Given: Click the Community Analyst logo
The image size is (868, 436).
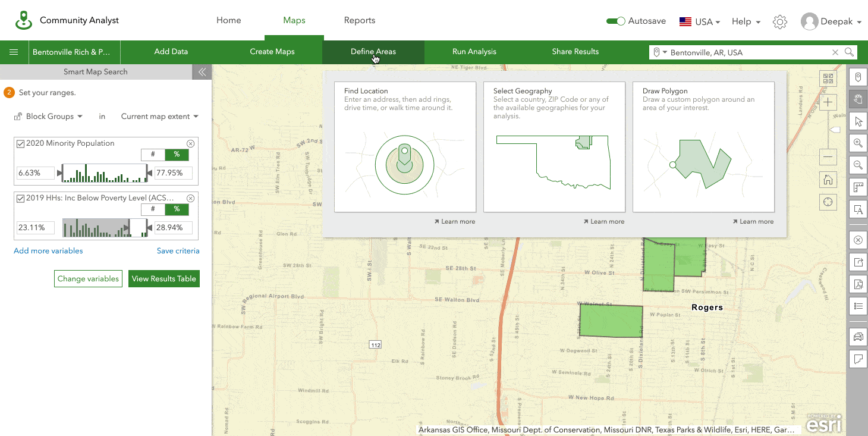Looking at the screenshot, I should (x=24, y=20).
